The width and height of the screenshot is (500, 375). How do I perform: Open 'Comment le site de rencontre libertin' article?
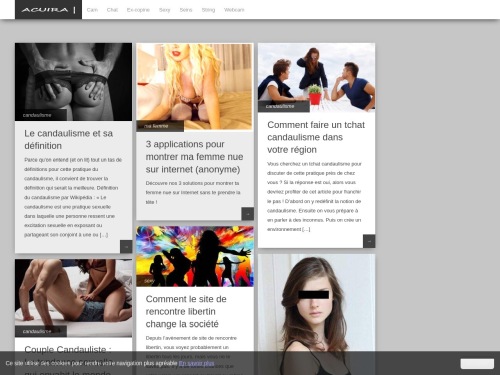click(x=186, y=311)
